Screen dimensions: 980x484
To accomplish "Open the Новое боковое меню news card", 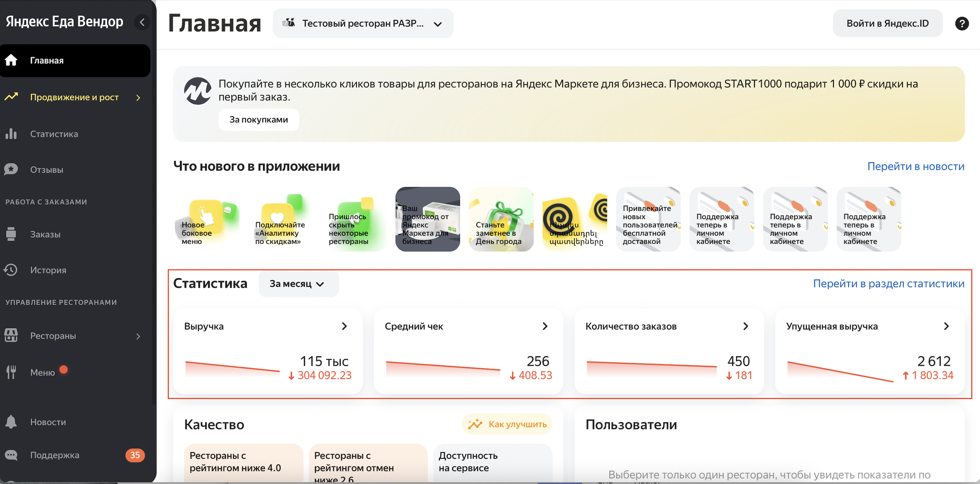I will tap(207, 219).
